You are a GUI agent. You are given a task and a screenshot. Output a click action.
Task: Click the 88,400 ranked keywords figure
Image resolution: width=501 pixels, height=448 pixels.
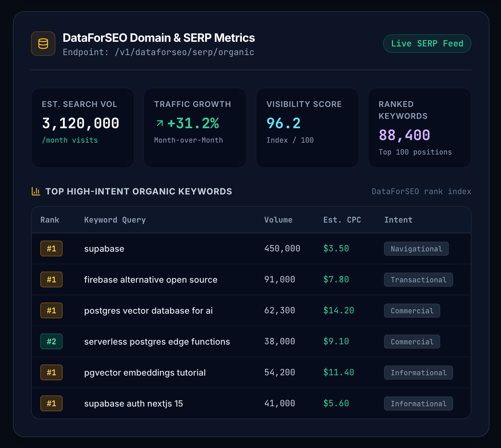[405, 135]
